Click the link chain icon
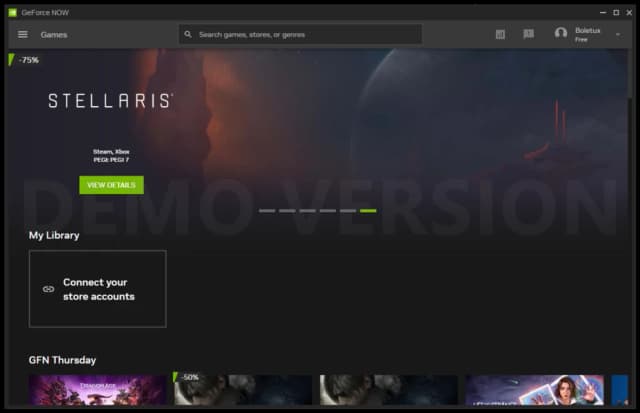Viewport: 640px width, 413px height. coord(49,289)
